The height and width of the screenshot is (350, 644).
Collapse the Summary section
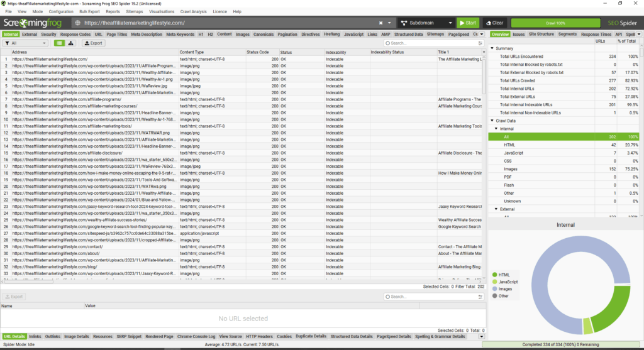pos(492,48)
